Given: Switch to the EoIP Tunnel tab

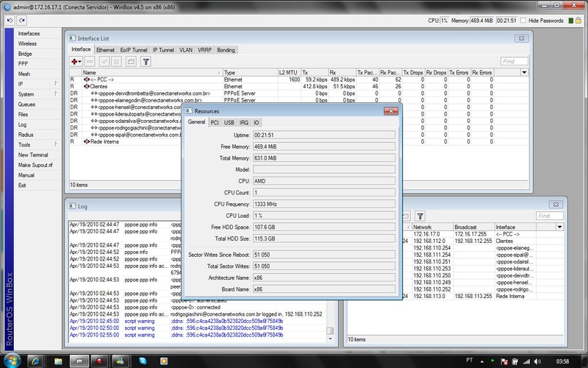Looking at the screenshot, I should click(134, 50).
